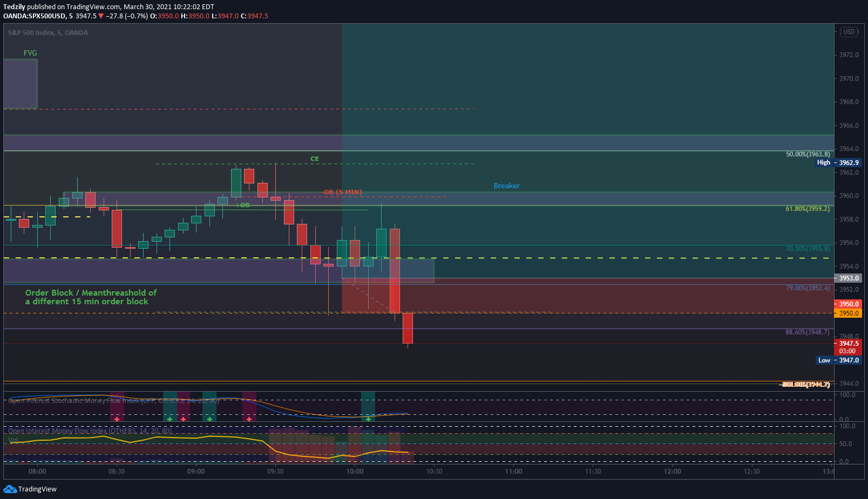Click the orange 3950.0 price label
The height and width of the screenshot is (499, 868).
pyautogui.click(x=848, y=313)
